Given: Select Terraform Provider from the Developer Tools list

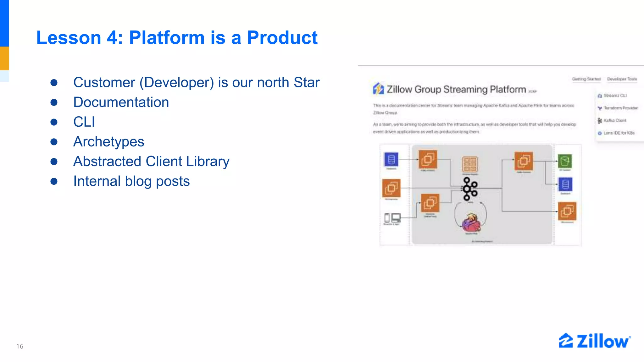Looking at the screenshot, I should (x=621, y=108).
